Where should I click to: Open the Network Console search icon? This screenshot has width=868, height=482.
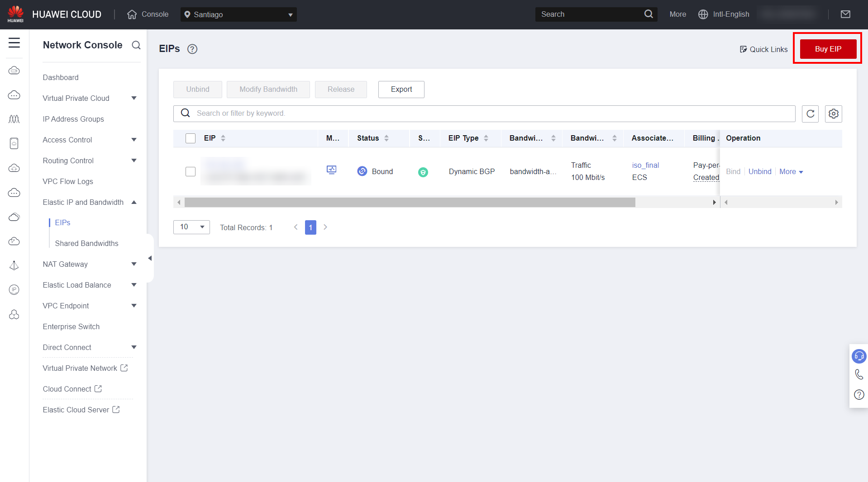(136, 45)
